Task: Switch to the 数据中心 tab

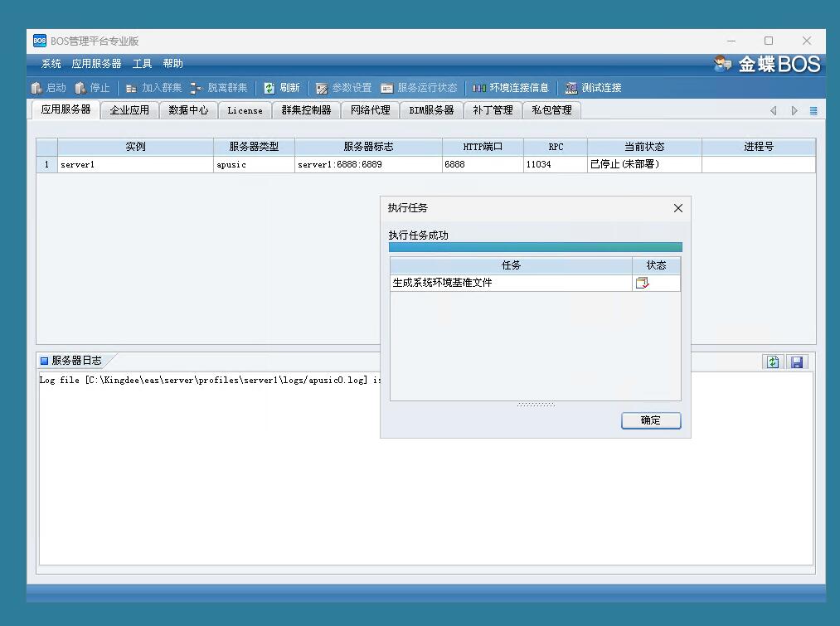Action: (x=188, y=110)
